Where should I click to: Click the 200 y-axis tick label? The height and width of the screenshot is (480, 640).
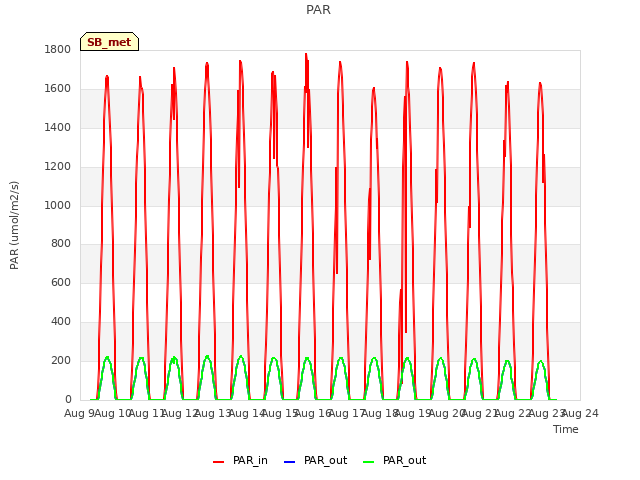pos(61,360)
